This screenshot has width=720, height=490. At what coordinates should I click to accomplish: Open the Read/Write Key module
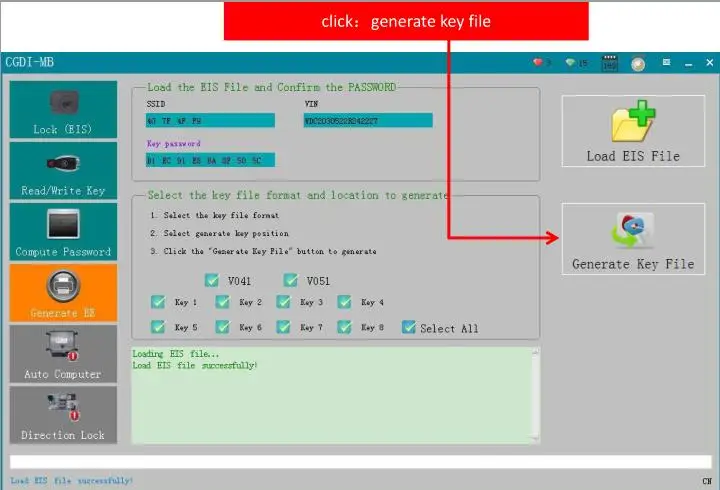pos(63,170)
